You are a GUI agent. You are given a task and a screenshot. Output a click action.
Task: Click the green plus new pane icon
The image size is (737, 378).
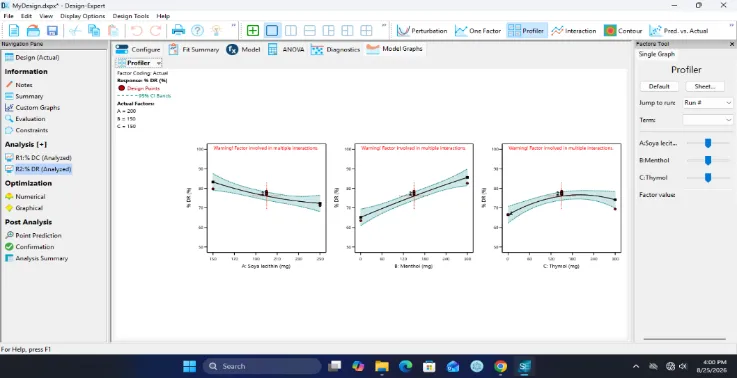253,31
